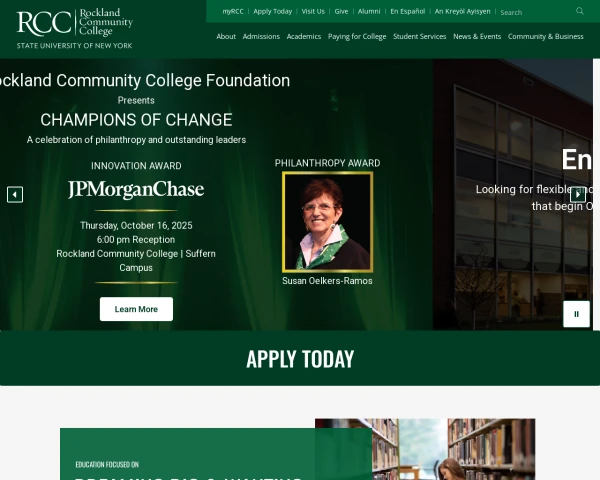The image size is (600, 480).
Task: Open the Give link
Action: coord(341,11)
